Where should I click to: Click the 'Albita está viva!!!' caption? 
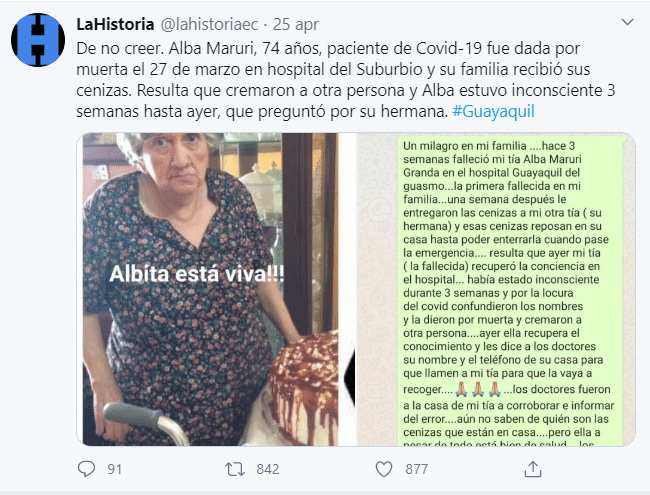coord(197,274)
